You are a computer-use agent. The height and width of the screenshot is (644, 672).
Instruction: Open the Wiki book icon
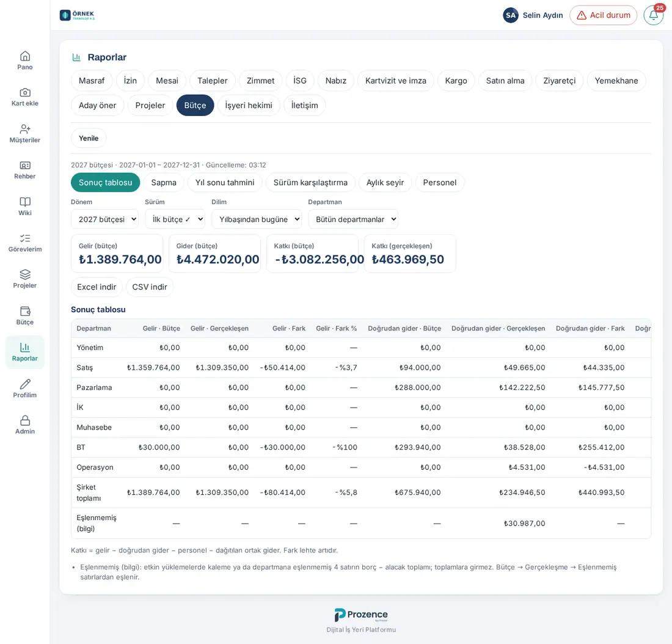[x=25, y=202]
